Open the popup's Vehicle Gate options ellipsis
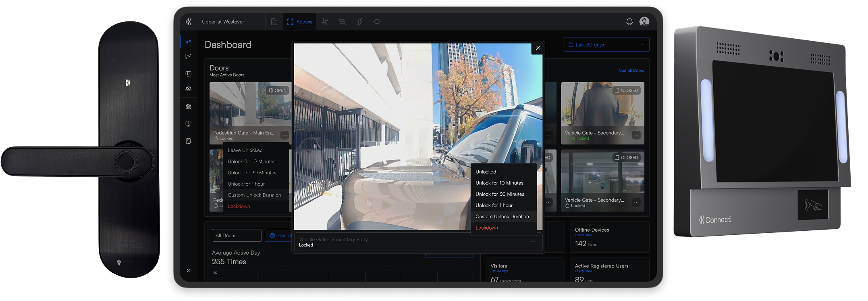 tap(533, 242)
